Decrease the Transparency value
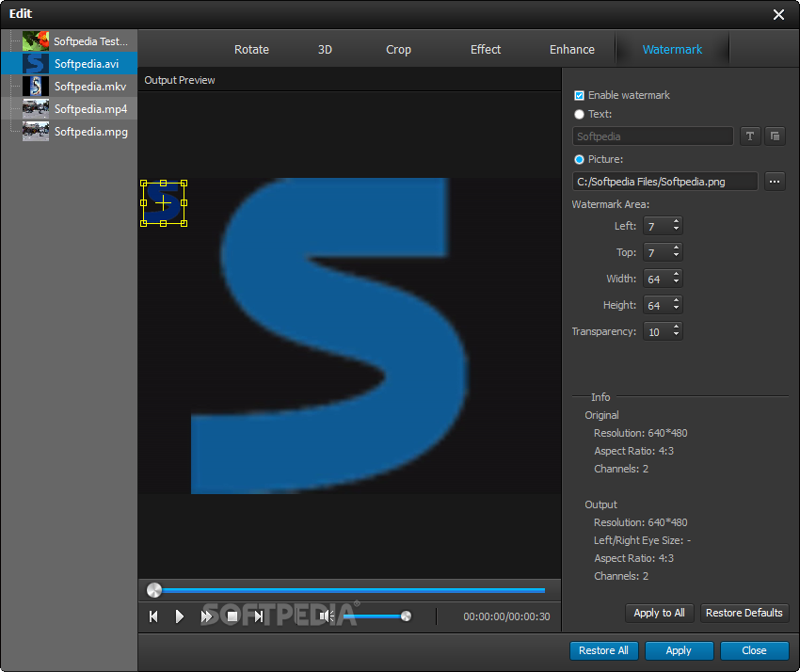The height and width of the screenshot is (672, 800). [676, 335]
